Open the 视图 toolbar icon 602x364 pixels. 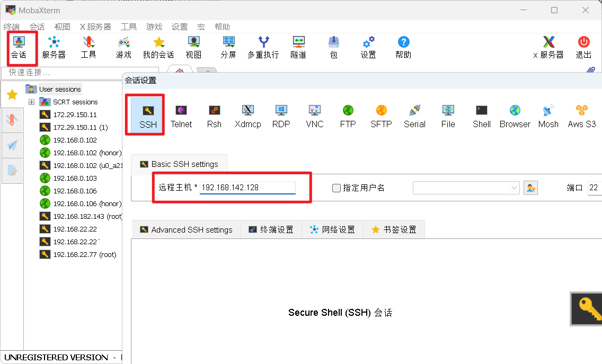coord(193,48)
